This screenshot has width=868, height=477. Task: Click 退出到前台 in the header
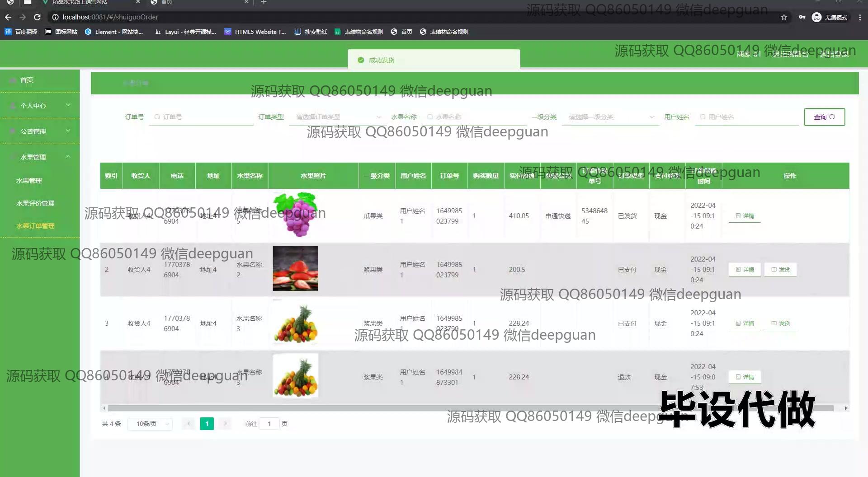click(790, 54)
